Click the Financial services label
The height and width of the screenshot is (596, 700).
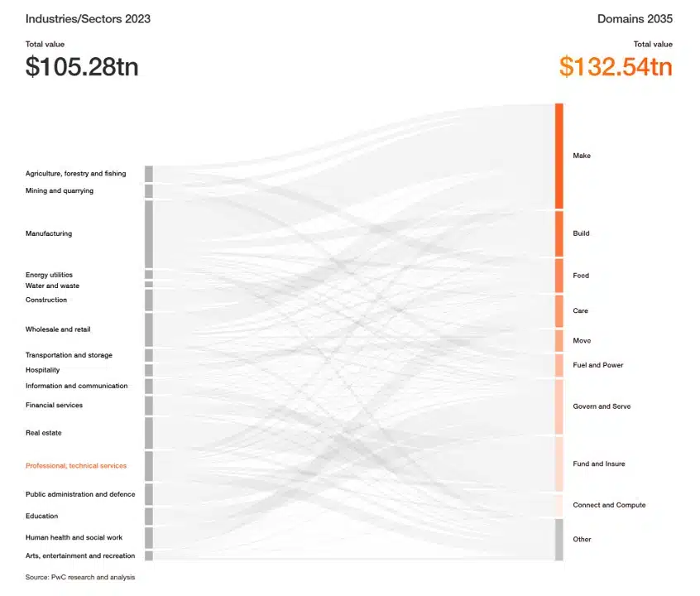point(54,405)
